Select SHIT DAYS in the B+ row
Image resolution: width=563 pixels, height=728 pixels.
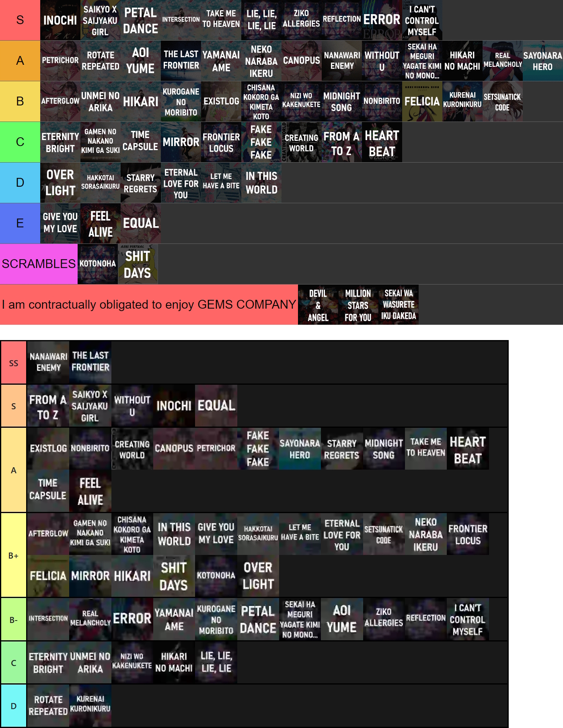[x=174, y=576]
